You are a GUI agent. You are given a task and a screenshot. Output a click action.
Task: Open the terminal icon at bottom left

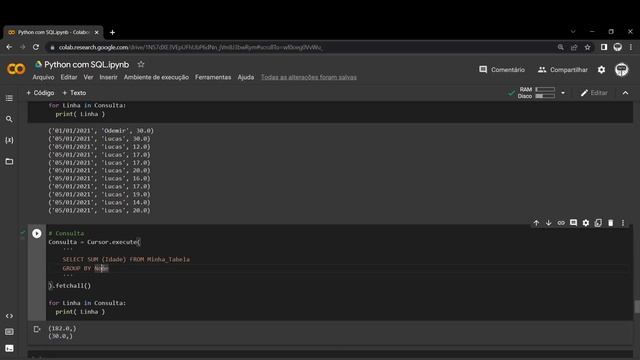(9, 348)
